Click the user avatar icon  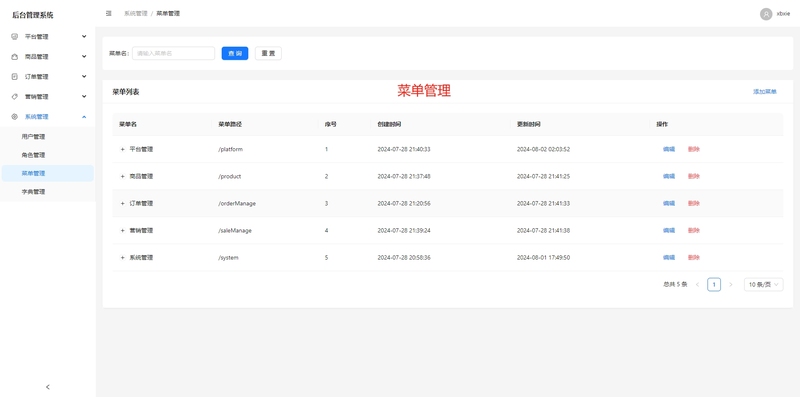[x=766, y=14]
